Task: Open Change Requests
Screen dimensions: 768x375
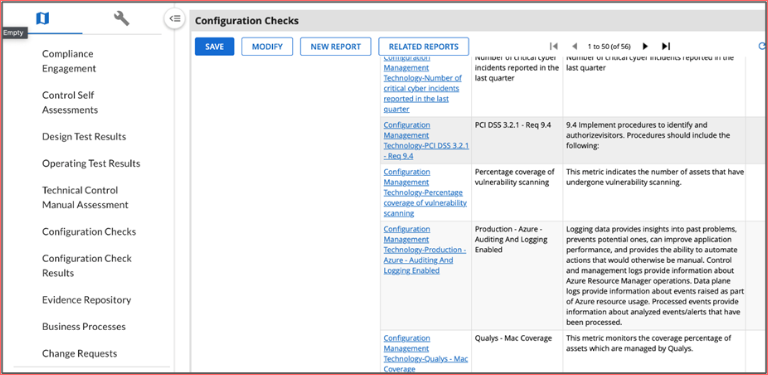Action: coord(80,353)
